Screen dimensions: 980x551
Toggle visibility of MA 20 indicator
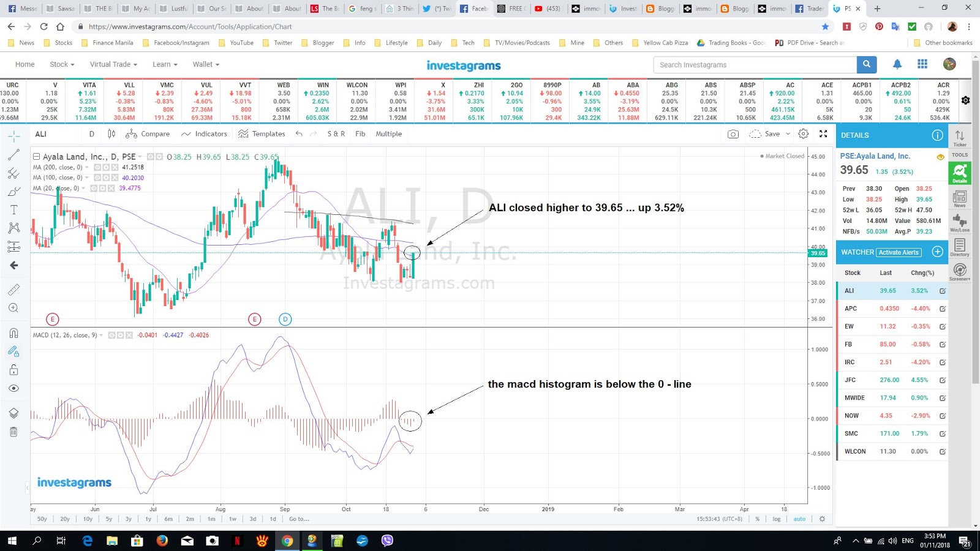pyautogui.click(x=94, y=188)
